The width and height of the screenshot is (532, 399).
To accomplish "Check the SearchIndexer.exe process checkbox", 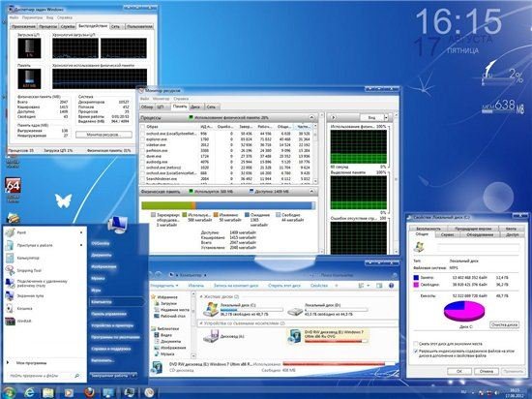I will (143, 178).
